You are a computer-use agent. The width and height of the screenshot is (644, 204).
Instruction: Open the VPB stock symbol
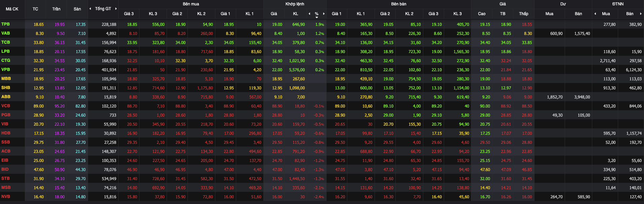(x=6, y=70)
